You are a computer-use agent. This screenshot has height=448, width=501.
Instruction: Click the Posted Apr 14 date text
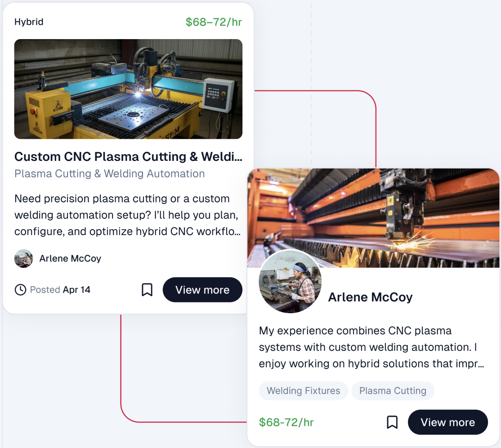[x=60, y=290]
